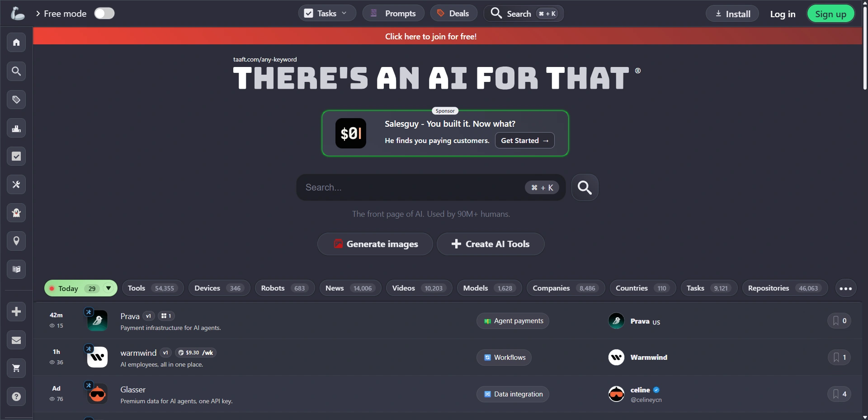
Task: Open the Workflows task tag
Action: pos(504,358)
